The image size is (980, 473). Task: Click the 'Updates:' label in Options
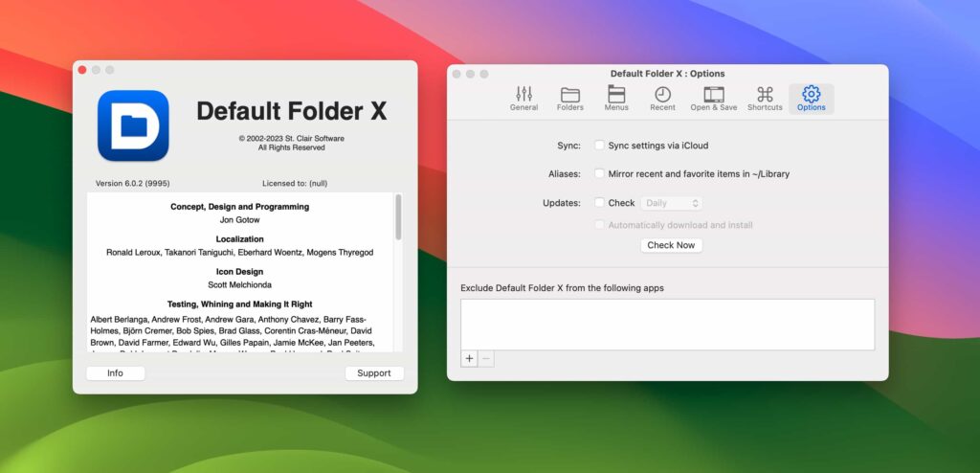561,203
